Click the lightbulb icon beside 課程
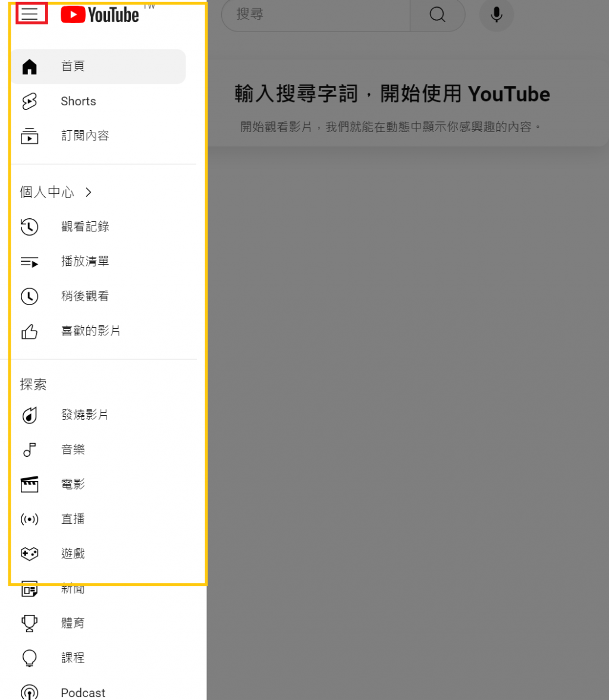The height and width of the screenshot is (700, 609). coord(30,658)
